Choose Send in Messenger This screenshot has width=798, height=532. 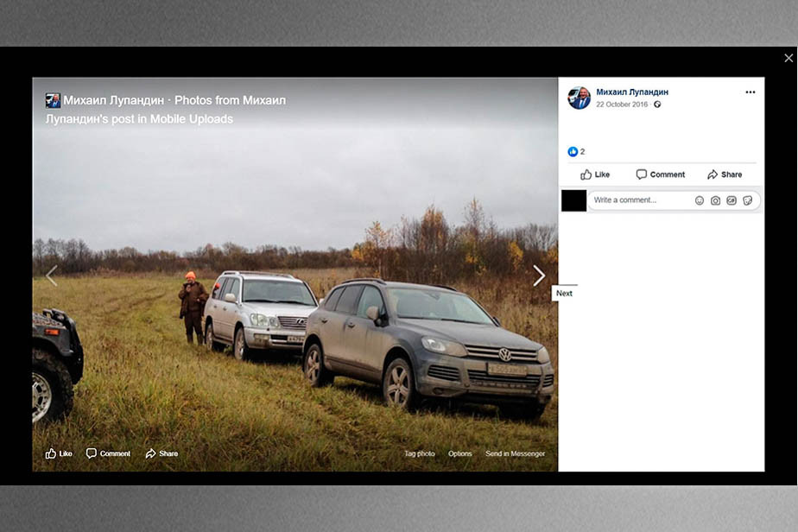[x=515, y=453]
